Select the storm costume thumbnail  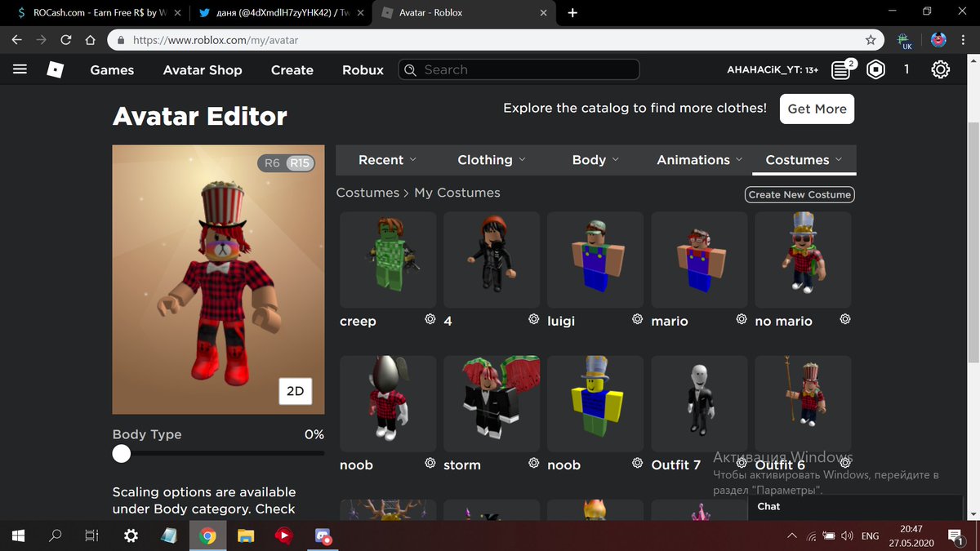coord(492,403)
